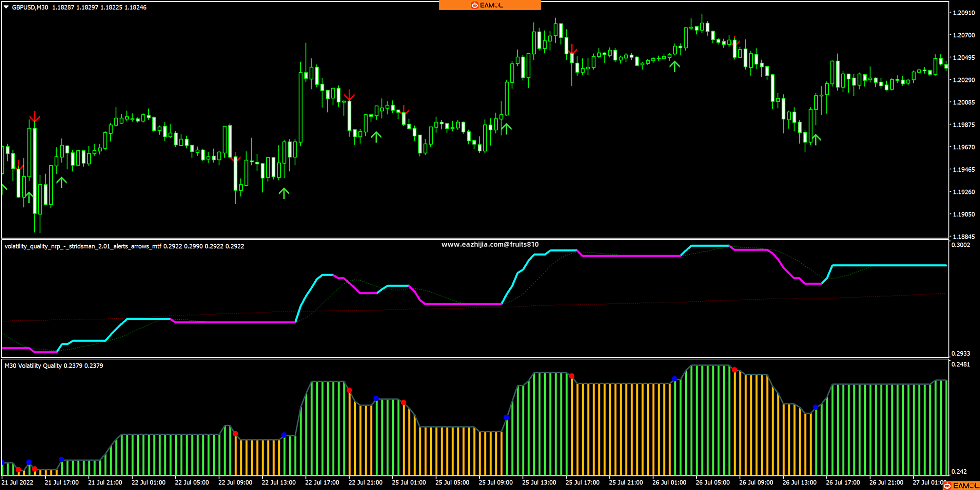
Task: Select the red sell arrow near 26 Jul 08:30
Action: coord(734,41)
